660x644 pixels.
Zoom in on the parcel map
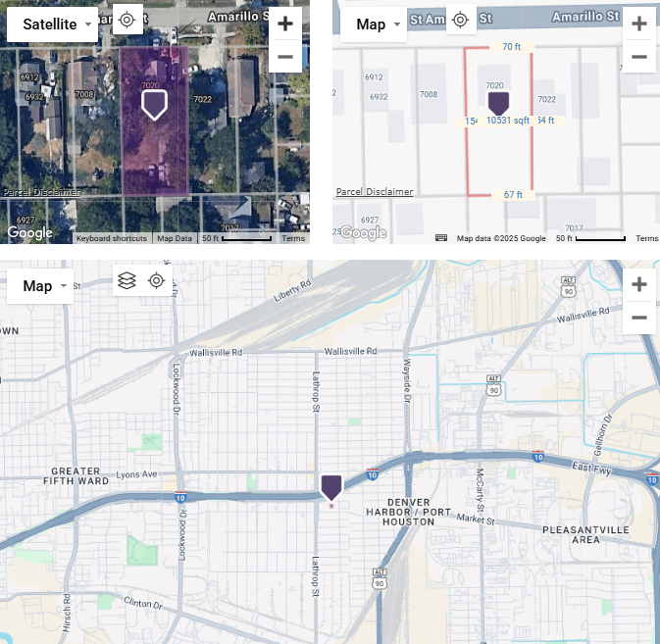639,24
